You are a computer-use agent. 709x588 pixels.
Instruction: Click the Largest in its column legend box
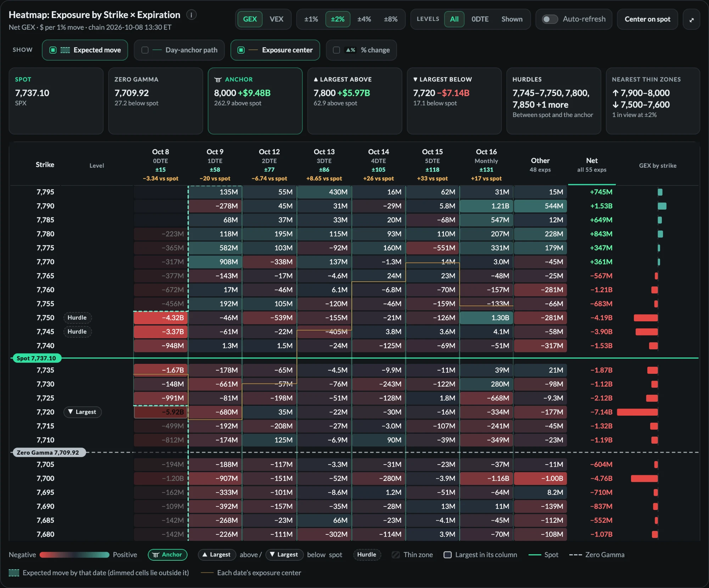click(x=448, y=555)
